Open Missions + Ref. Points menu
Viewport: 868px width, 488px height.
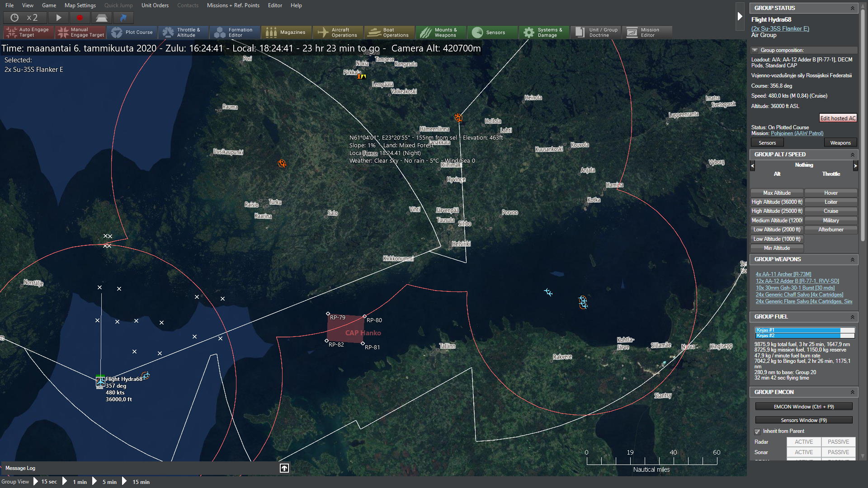click(x=233, y=5)
